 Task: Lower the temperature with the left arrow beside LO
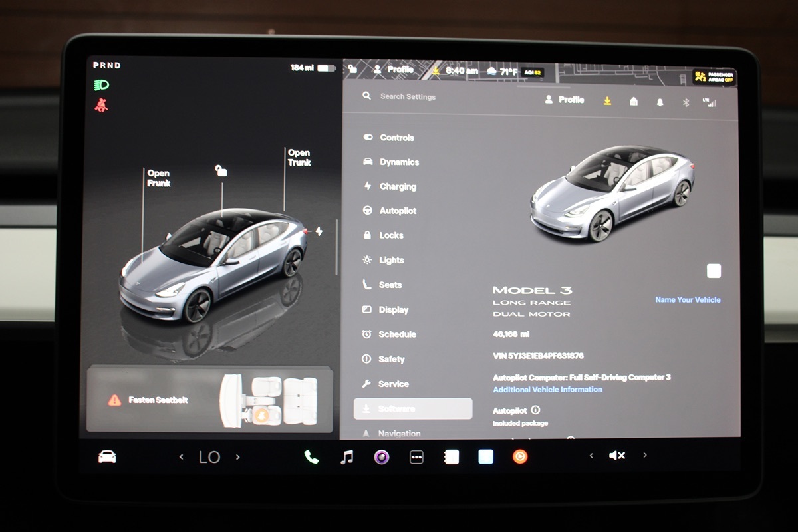(x=181, y=457)
